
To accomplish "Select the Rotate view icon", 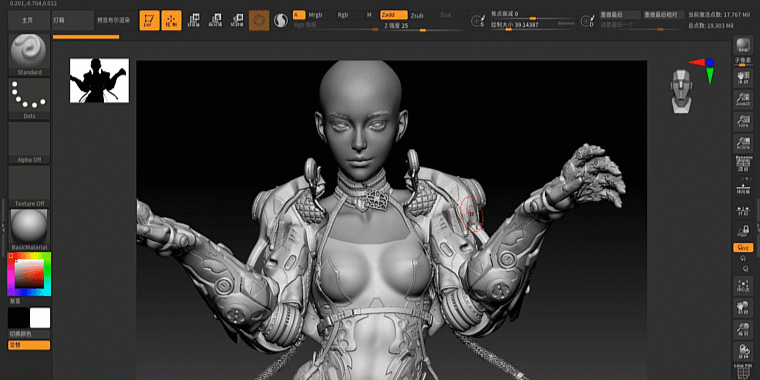I will [743, 351].
